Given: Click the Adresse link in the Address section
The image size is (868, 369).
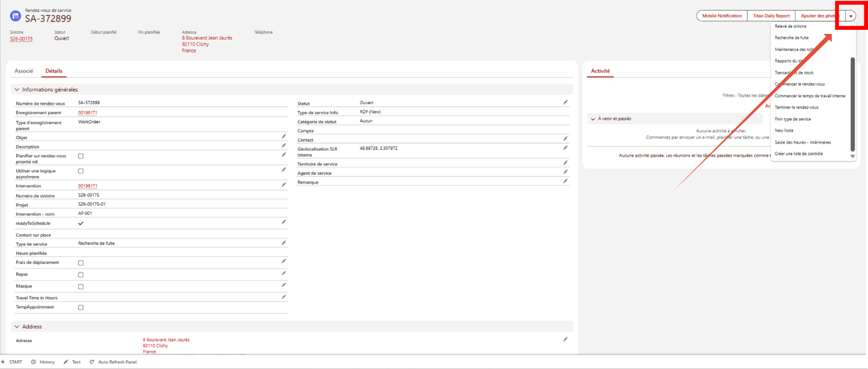Looking at the screenshot, I should point(166,346).
